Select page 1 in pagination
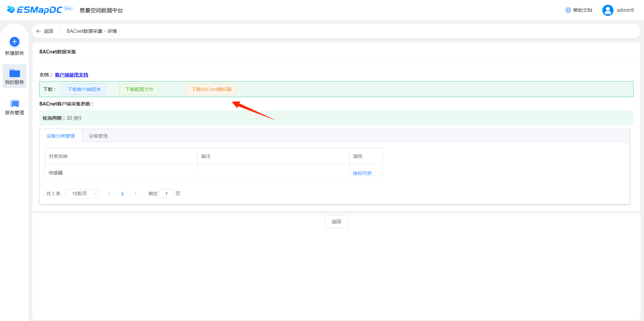644x321 pixels. (122, 193)
